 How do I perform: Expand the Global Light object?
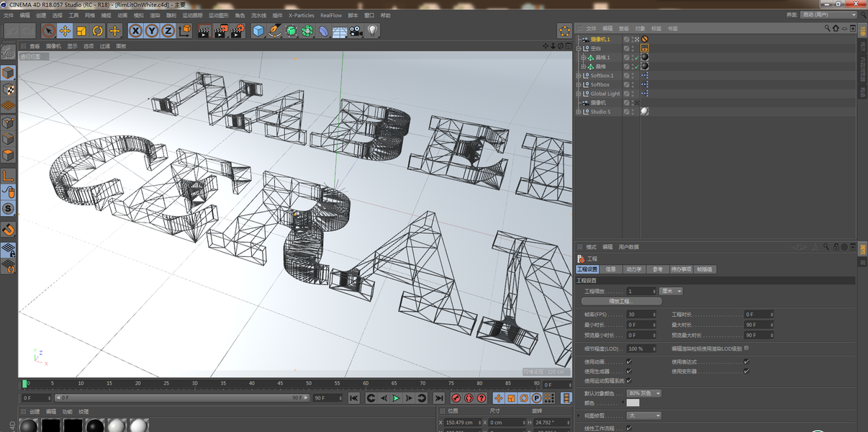coord(578,94)
